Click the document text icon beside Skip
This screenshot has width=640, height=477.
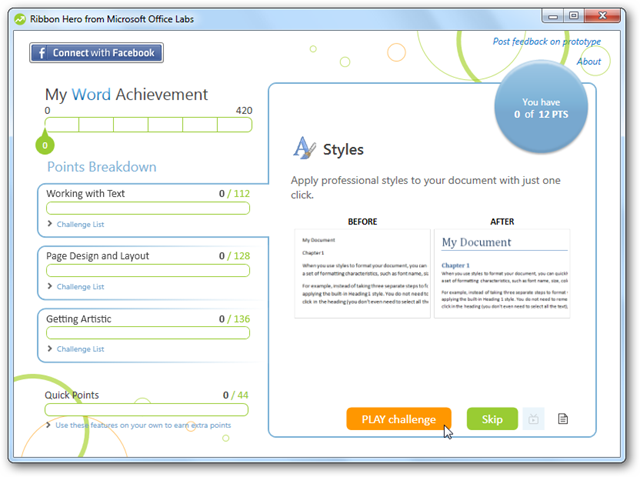pyautogui.click(x=563, y=419)
